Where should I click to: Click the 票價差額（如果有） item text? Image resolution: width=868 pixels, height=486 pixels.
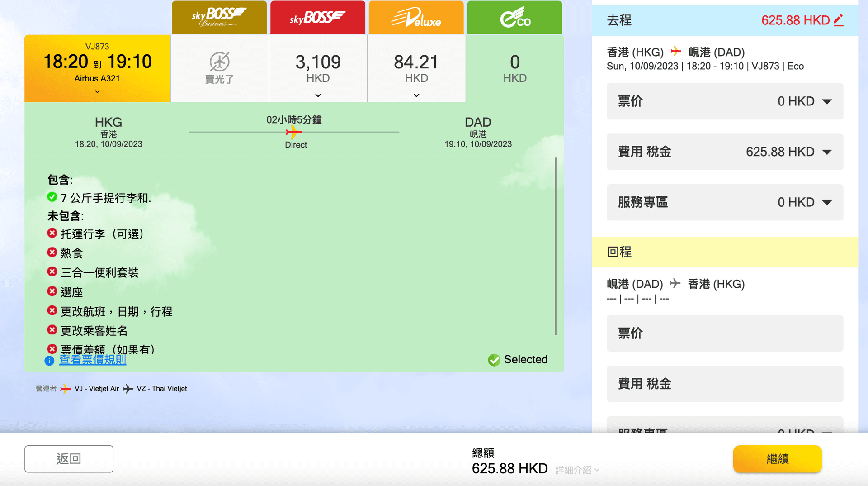(108, 349)
